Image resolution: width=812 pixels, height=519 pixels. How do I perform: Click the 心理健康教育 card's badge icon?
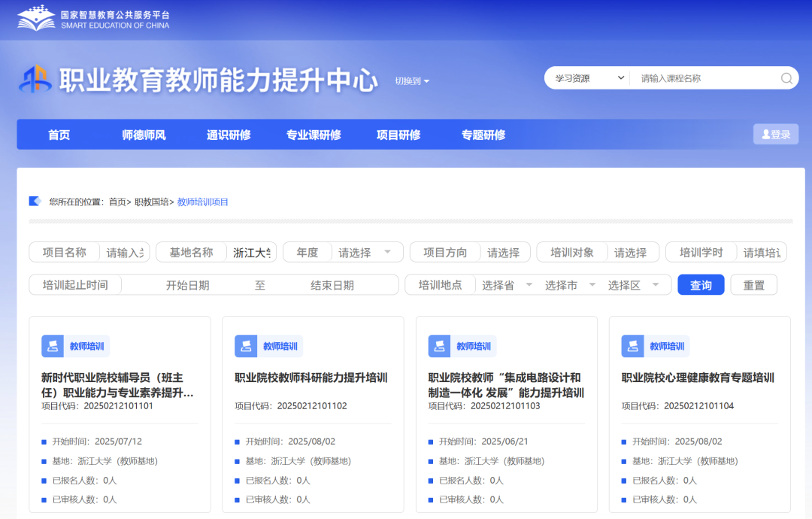632,346
